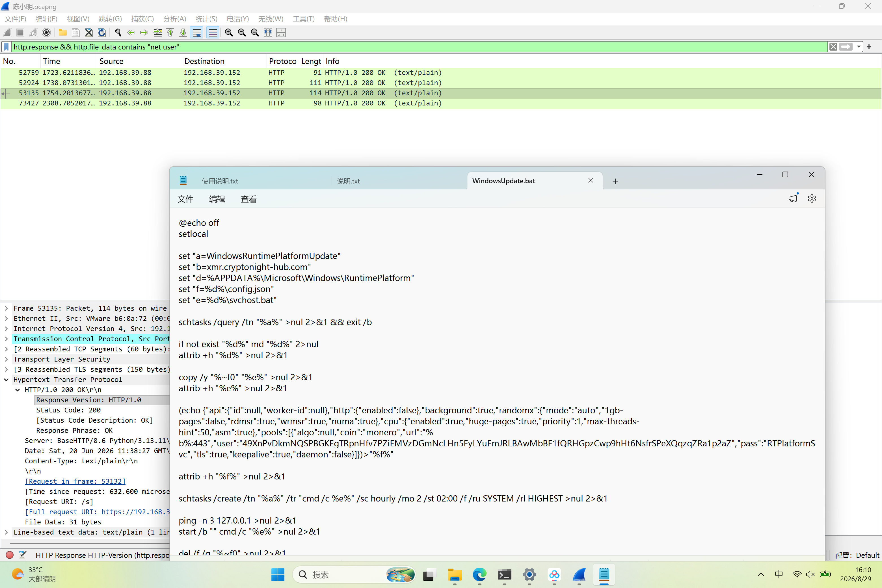Open the Full request URI link
This screenshot has height=588, width=882.
pos(98,512)
